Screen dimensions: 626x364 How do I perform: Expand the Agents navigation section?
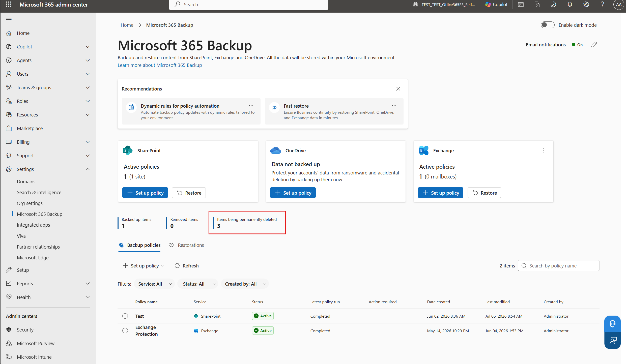pyautogui.click(x=88, y=60)
